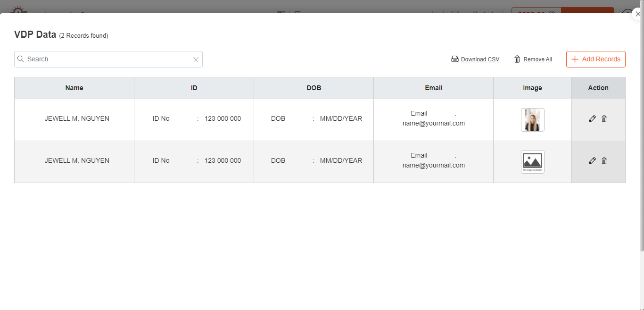Viewport: 644px width, 310px height.
Task: Clear the search field with X icon
Action: 196,59
